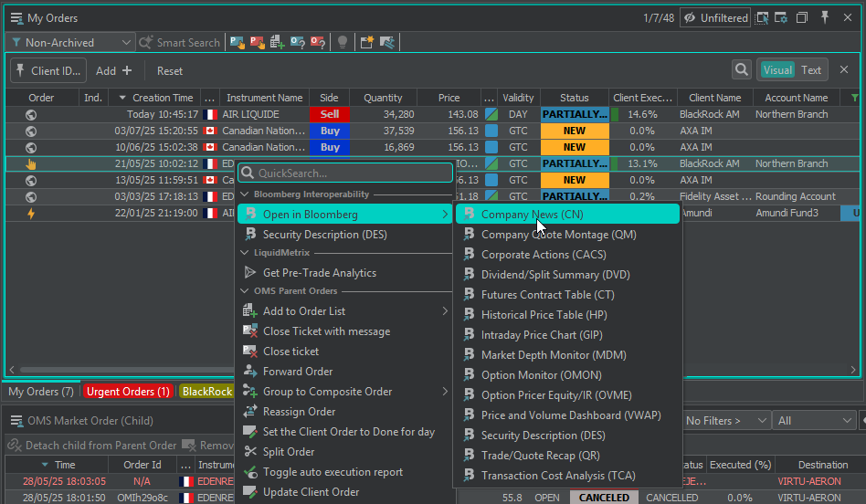Click the window selection cursor icon in header
The height and width of the screenshot is (504, 866).
coord(762,17)
